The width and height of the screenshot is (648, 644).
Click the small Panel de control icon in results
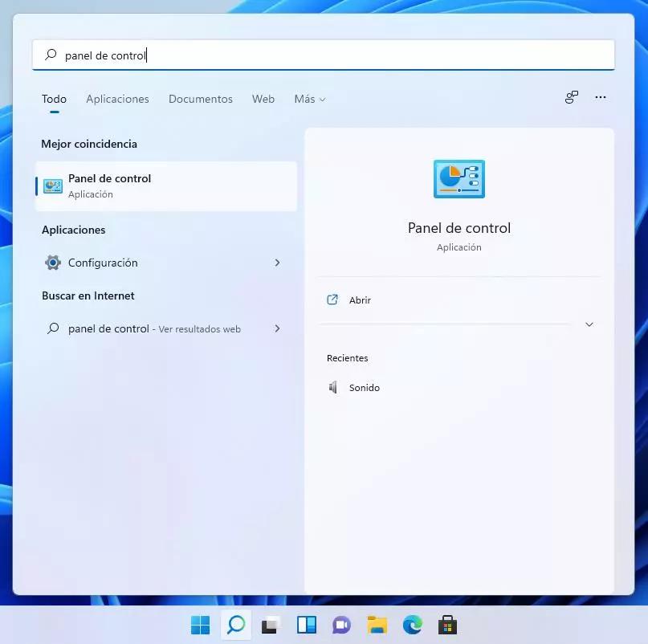click(x=53, y=186)
